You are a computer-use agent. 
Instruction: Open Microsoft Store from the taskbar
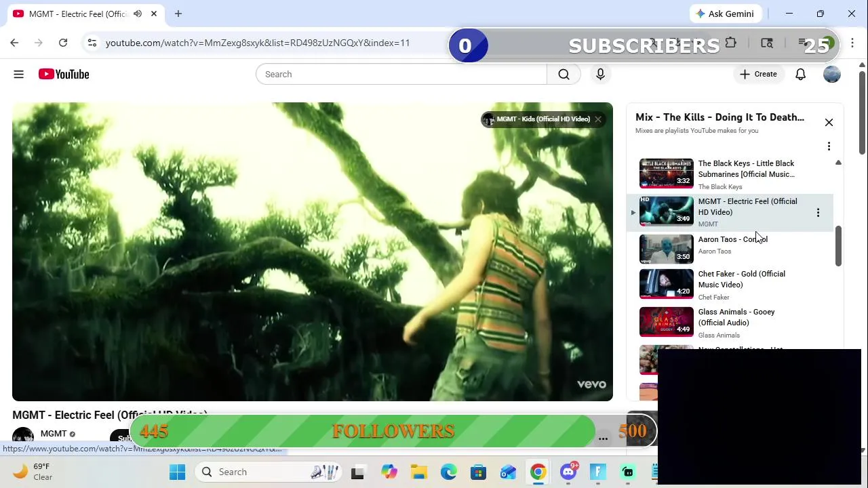click(x=478, y=472)
